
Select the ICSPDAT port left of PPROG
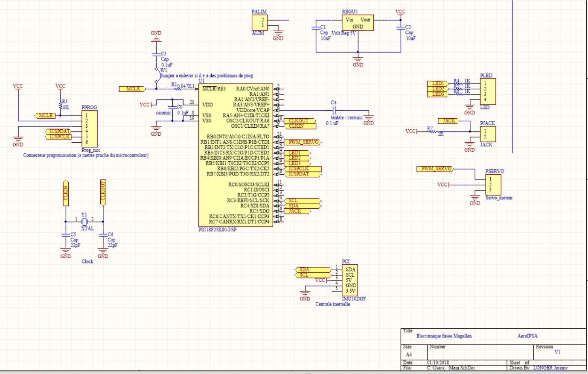coord(57,131)
